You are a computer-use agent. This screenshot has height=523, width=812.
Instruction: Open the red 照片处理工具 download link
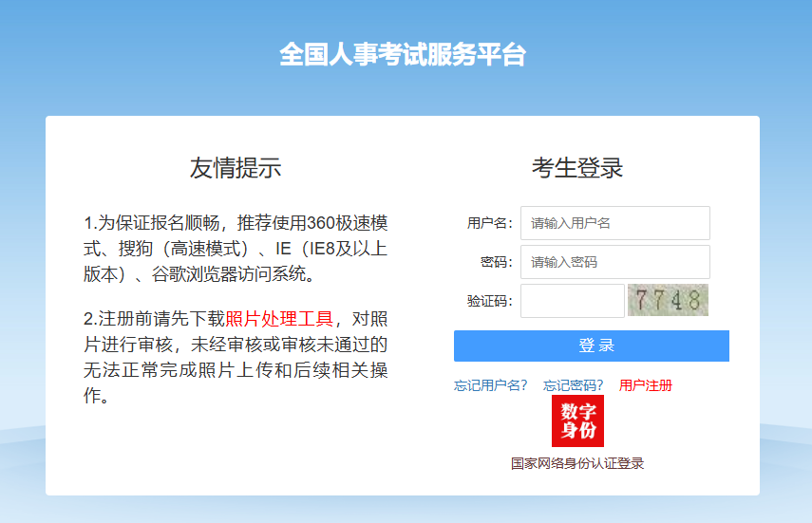[x=279, y=318]
